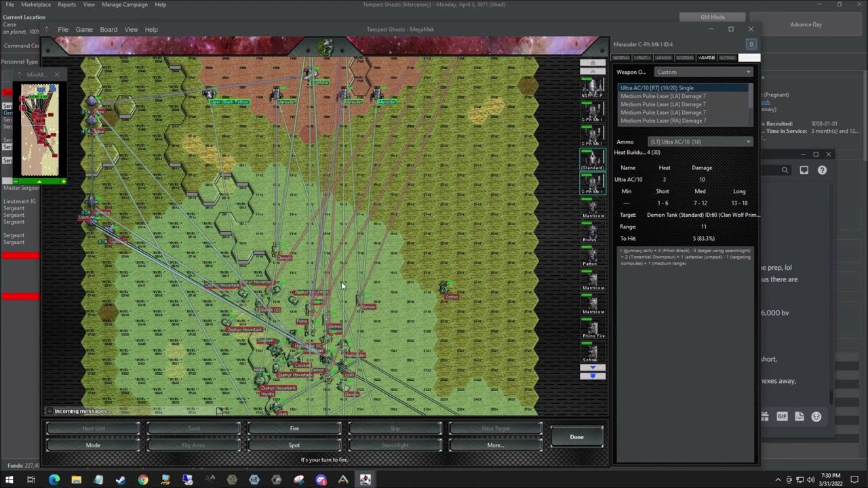Viewport: 868px width, 488px height.
Task: Select Medium Pulse Laser [RA] Damage 7
Action: coord(682,121)
